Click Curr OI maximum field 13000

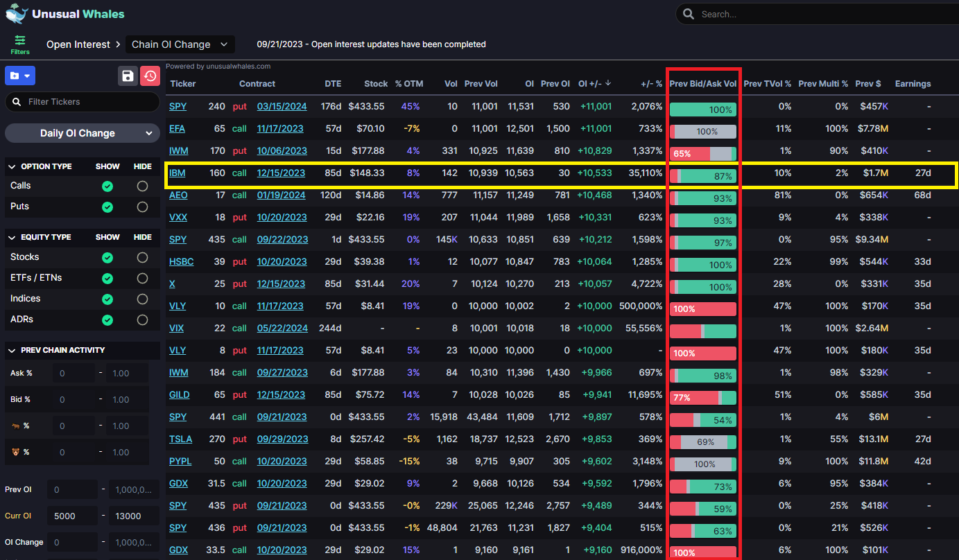[134, 516]
